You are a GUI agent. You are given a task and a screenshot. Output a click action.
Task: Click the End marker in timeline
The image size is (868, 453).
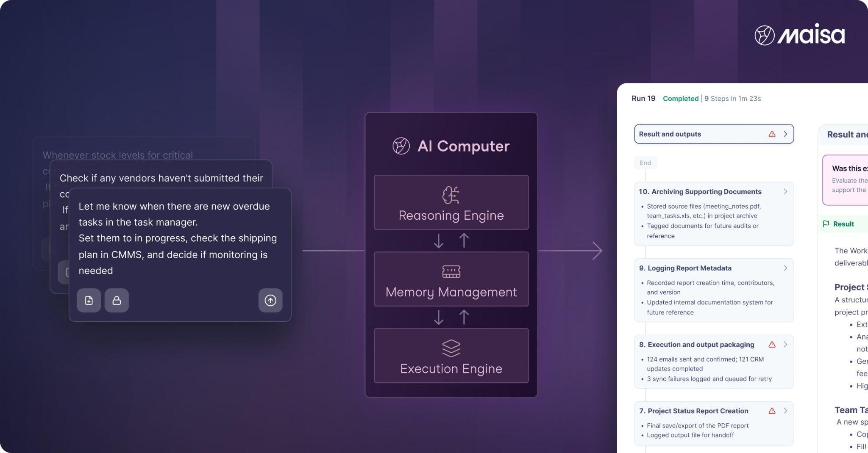645,163
